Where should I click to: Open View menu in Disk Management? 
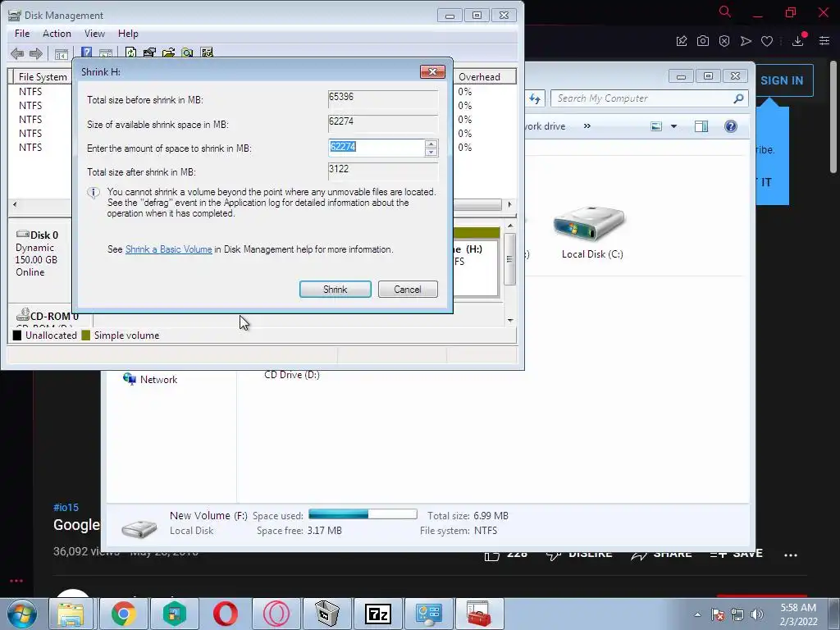click(94, 33)
